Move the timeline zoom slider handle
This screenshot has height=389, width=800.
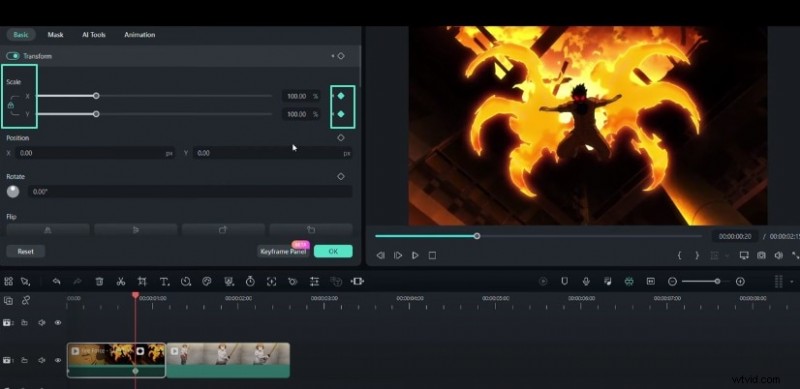pyautogui.click(x=717, y=281)
